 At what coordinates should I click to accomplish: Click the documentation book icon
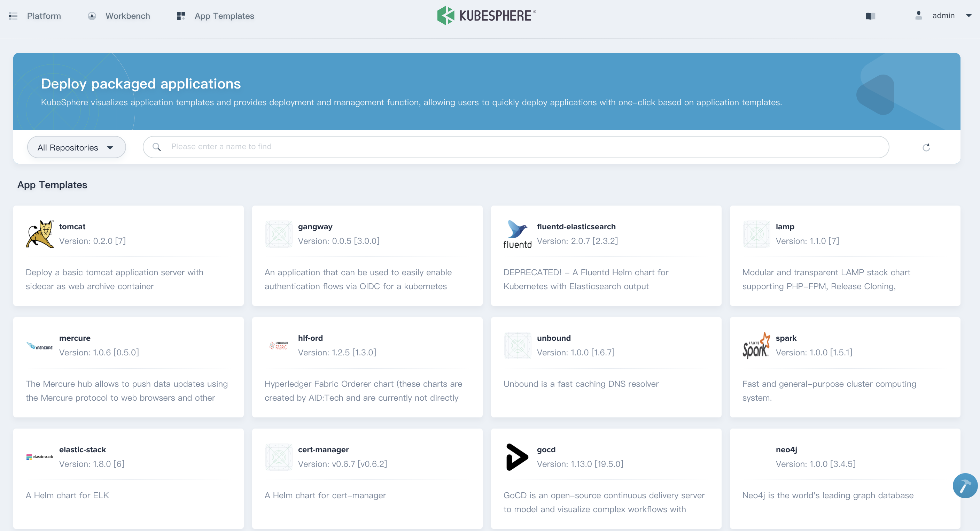(870, 16)
